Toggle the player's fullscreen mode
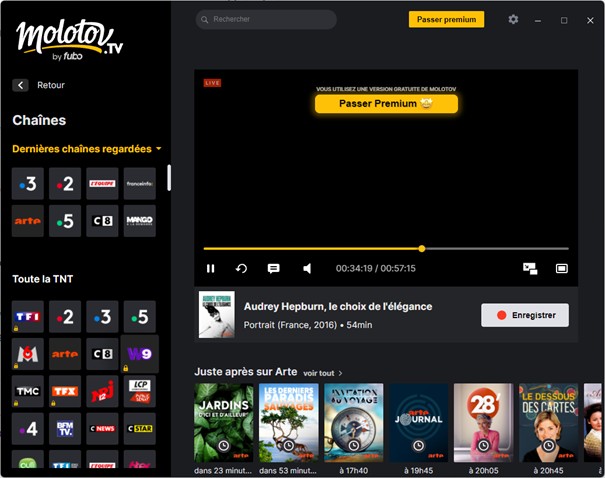 (562, 268)
